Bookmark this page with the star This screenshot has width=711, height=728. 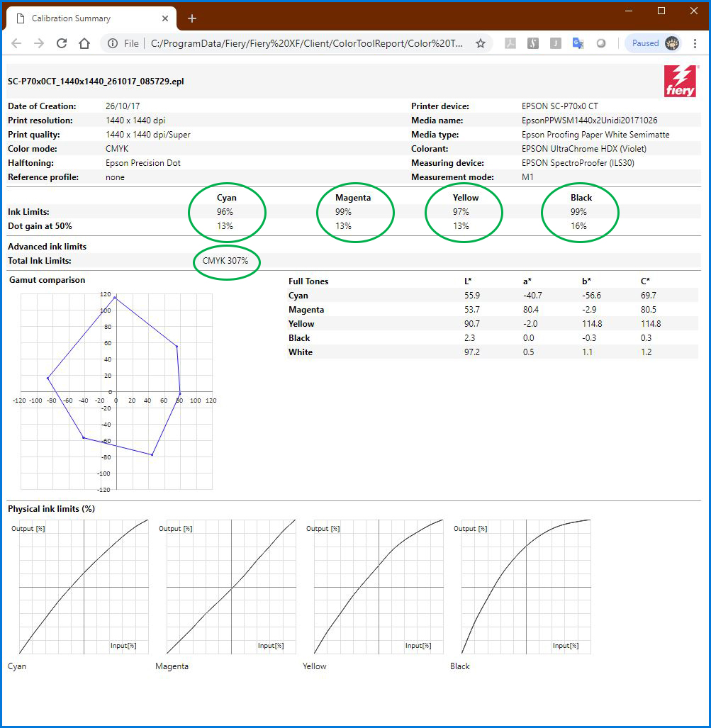point(481,43)
